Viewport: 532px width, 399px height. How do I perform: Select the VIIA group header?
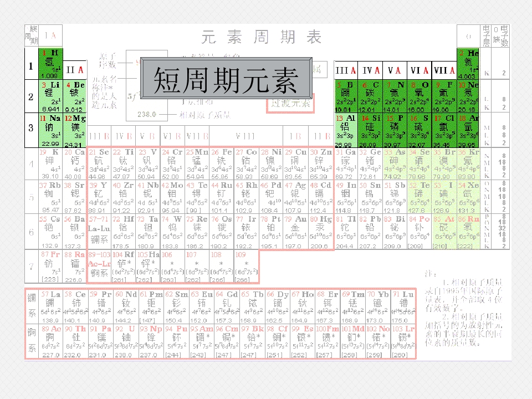point(444,70)
